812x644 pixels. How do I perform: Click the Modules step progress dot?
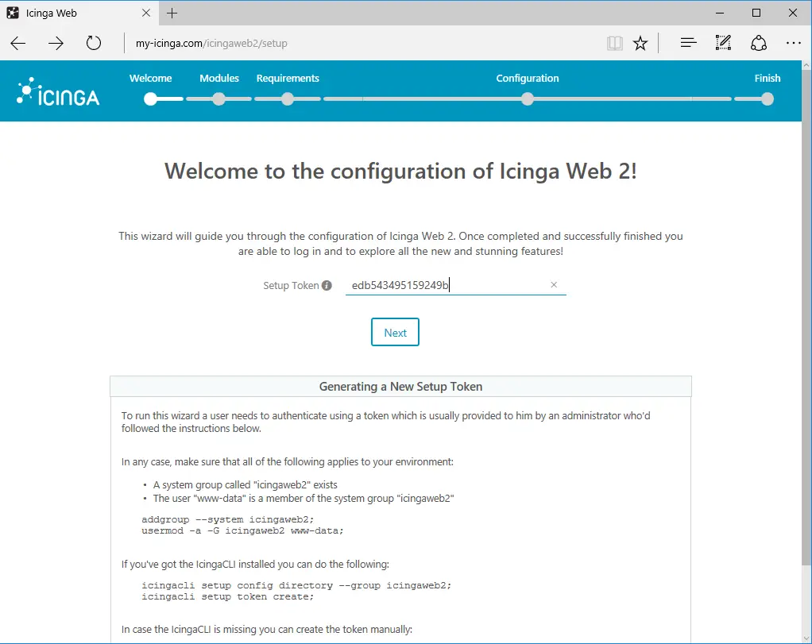pyautogui.click(x=219, y=99)
